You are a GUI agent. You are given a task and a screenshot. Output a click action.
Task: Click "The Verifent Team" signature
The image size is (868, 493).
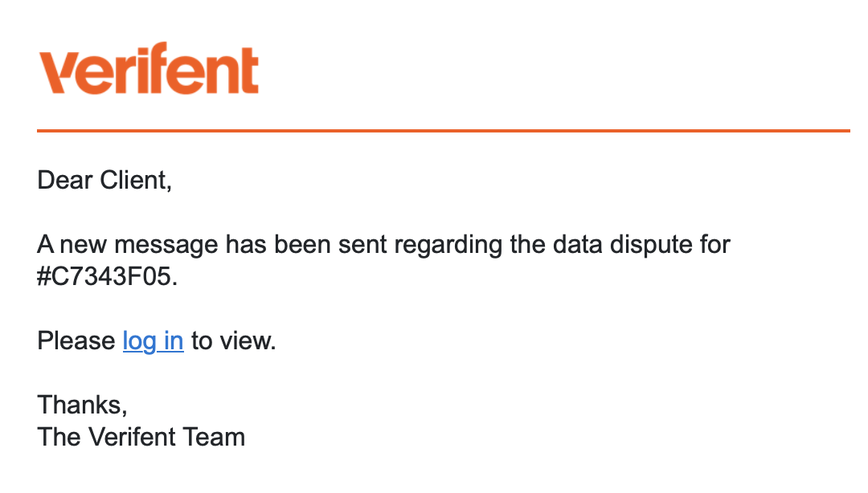[x=141, y=438]
